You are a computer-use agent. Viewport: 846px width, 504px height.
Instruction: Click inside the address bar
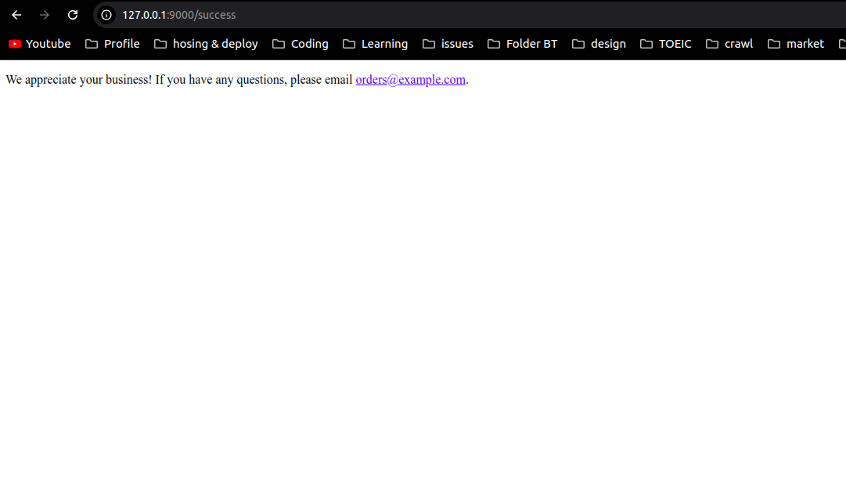tap(235, 14)
